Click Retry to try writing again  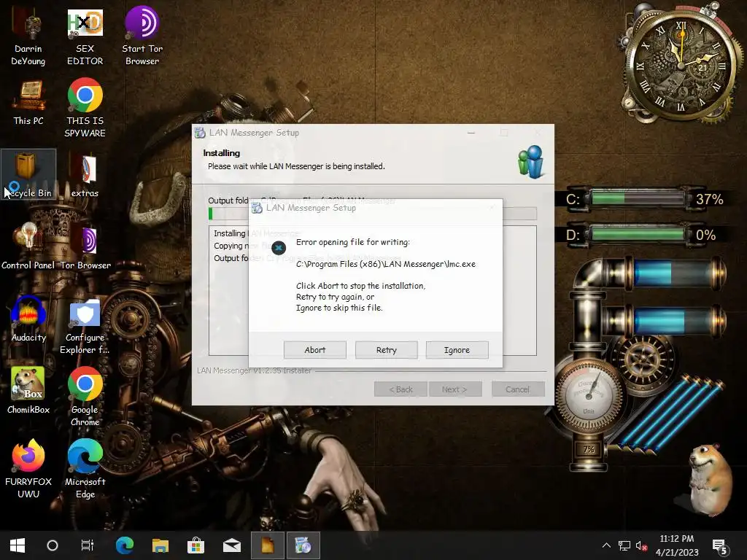pyautogui.click(x=387, y=350)
